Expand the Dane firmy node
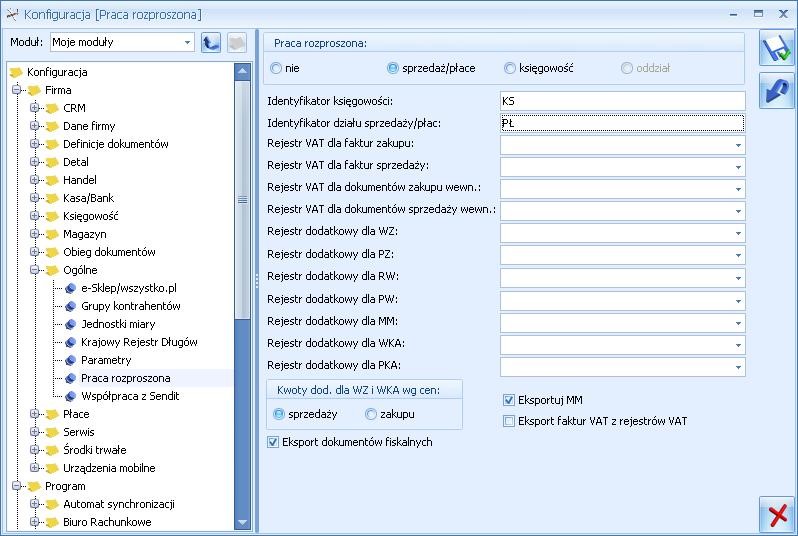The image size is (798, 536). click(x=35, y=126)
